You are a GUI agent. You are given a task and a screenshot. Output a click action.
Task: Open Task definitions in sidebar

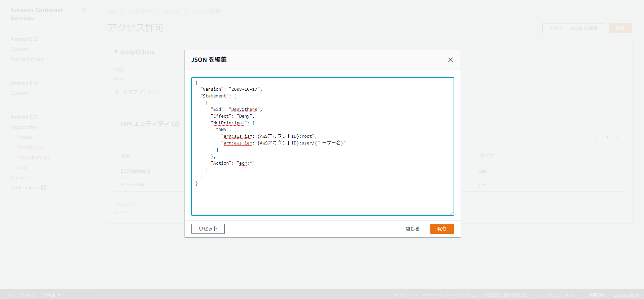[27, 59]
